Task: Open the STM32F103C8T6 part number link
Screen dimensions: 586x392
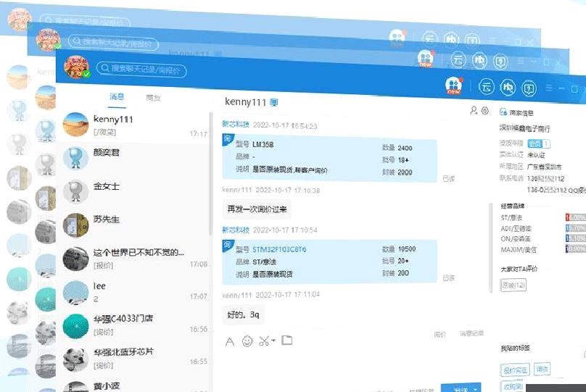Action: (279, 249)
